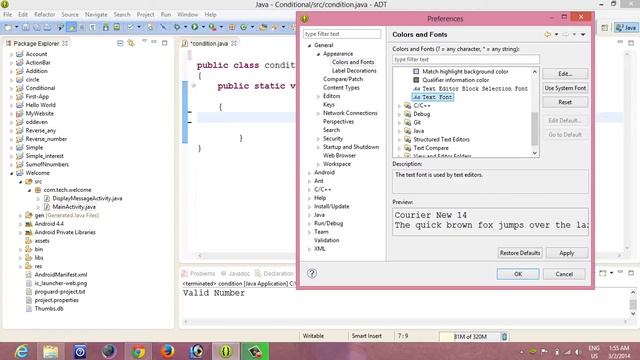
Task: Click the Colors and Fonts filter field
Action: 466,60
